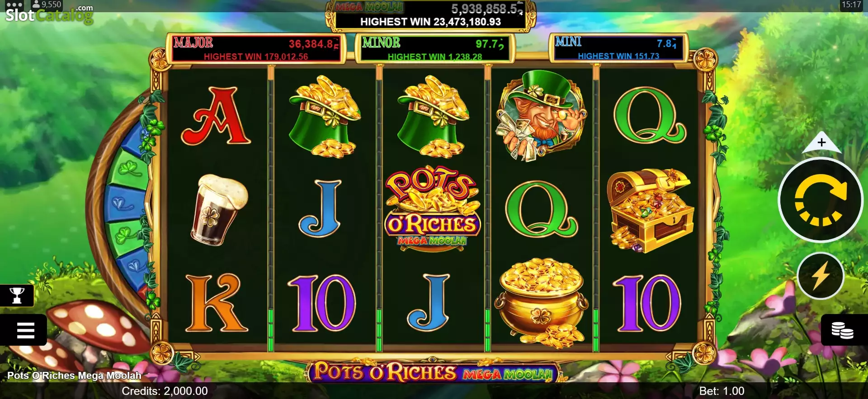The height and width of the screenshot is (399, 868).
Task: Open the Mega Moolah progressive jackpot display
Action: tap(430, 15)
